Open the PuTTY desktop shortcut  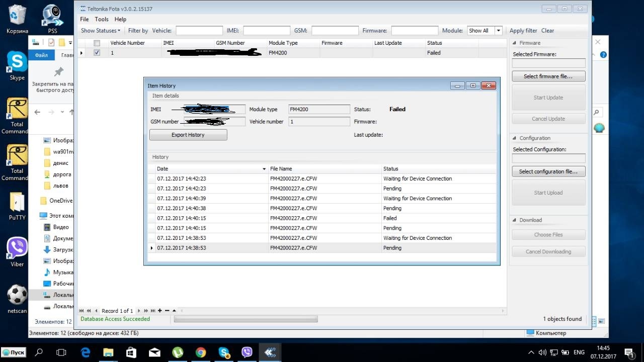coord(17,203)
